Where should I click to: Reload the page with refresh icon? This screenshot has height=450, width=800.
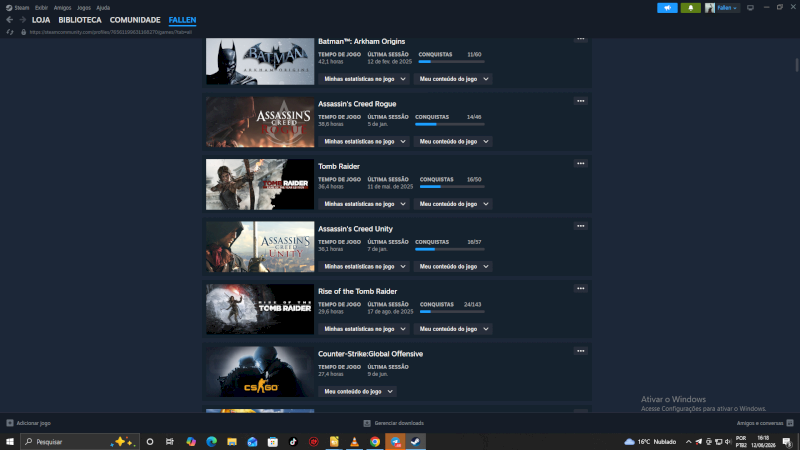[x=10, y=32]
